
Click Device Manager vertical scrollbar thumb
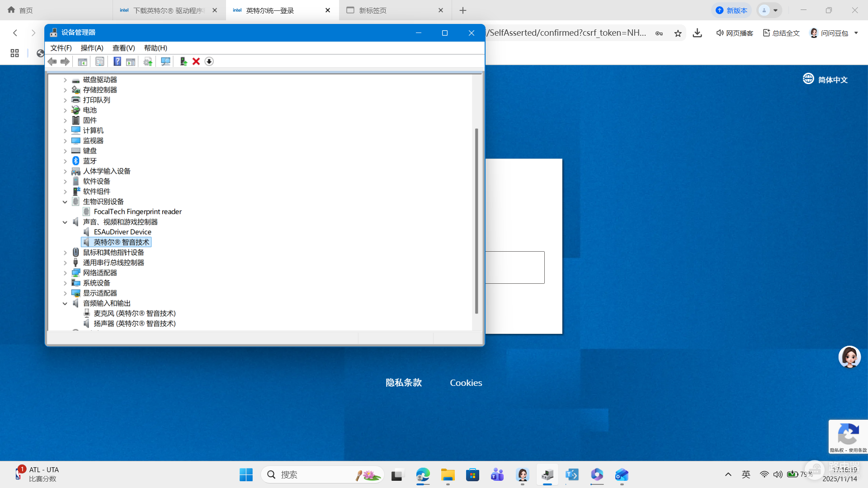(x=476, y=221)
